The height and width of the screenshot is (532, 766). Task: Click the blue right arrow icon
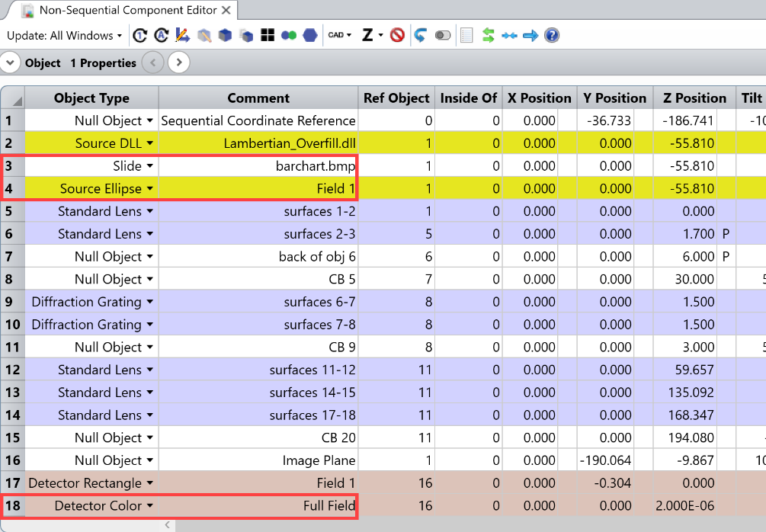(530, 35)
